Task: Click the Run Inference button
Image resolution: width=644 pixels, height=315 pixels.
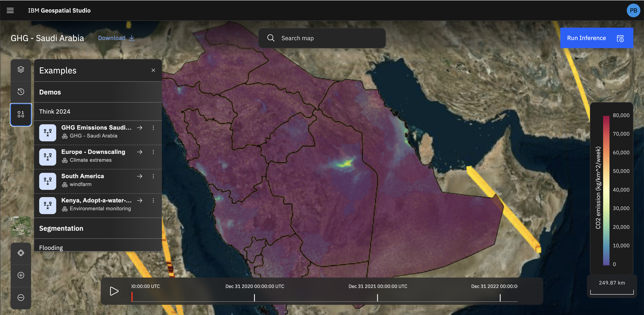Action: pyautogui.click(x=596, y=38)
